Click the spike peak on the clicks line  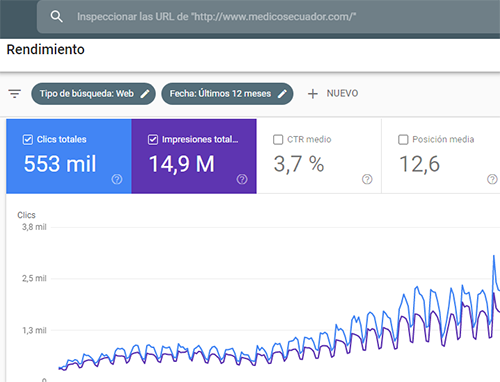tap(494, 256)
